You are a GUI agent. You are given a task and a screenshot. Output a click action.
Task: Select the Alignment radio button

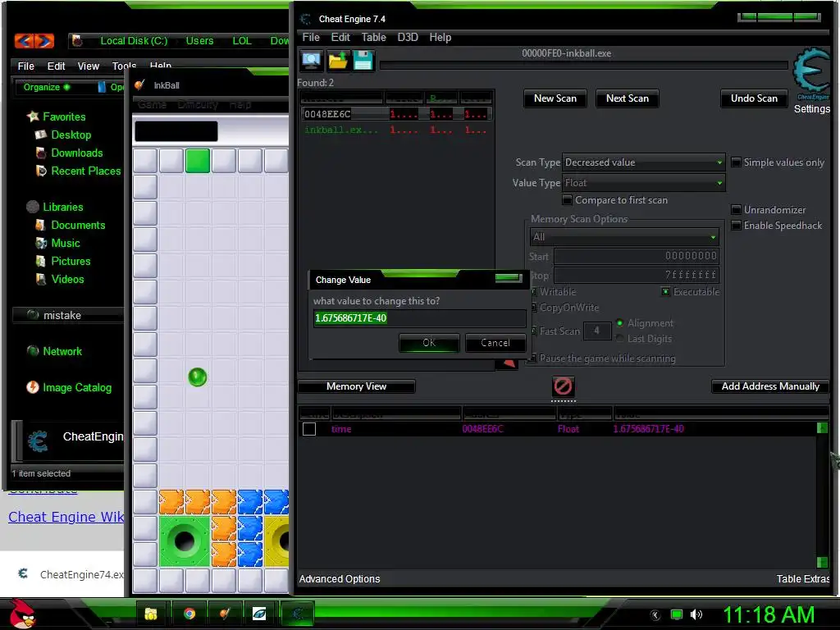pyautogui.click(x=620, y=323)
